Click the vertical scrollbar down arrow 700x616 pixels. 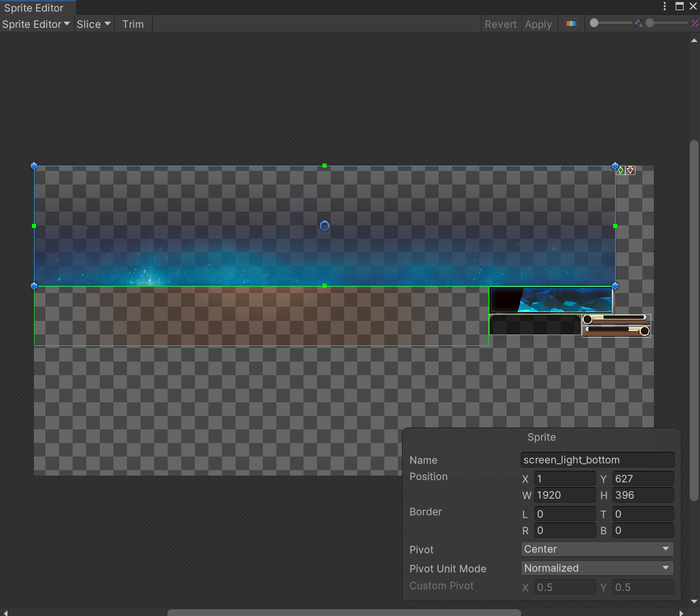pos(694,602)
